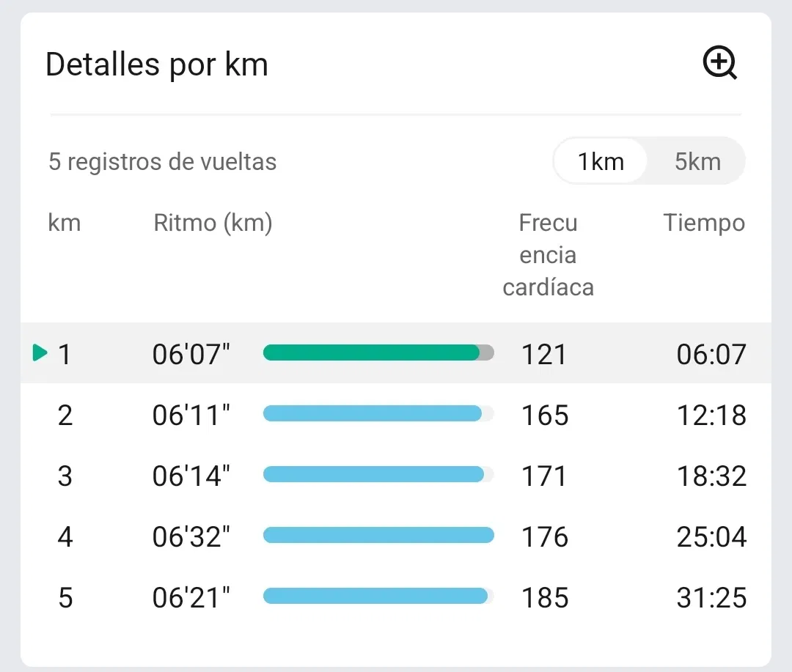The width and height of the screenshot is (792, 672).
Task: Click the Detalles por km title
Action: (157, 64)
